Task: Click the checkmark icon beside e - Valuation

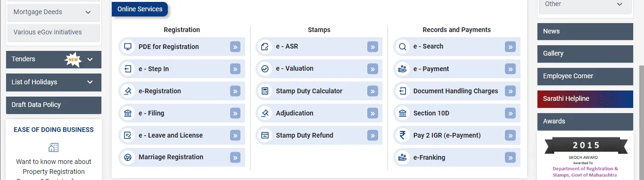Action: (x=265, y=69)
